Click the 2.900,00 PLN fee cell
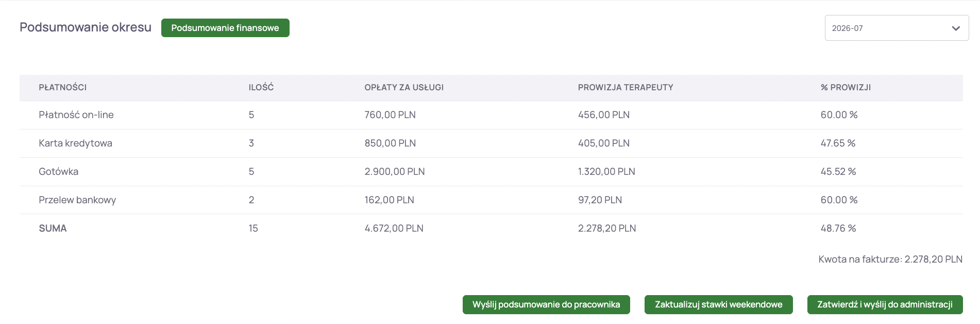Viewport: 980px width, 324px height. point(395,172)
